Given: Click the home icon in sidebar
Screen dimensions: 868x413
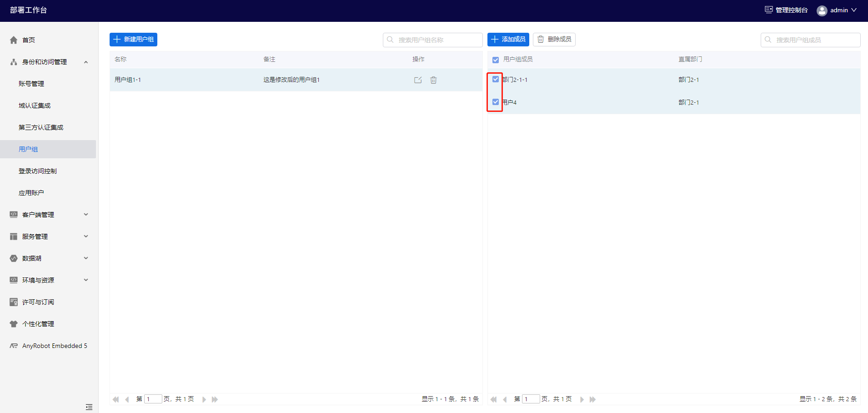Looking at the screenshot, I should [x=14, y=40].
